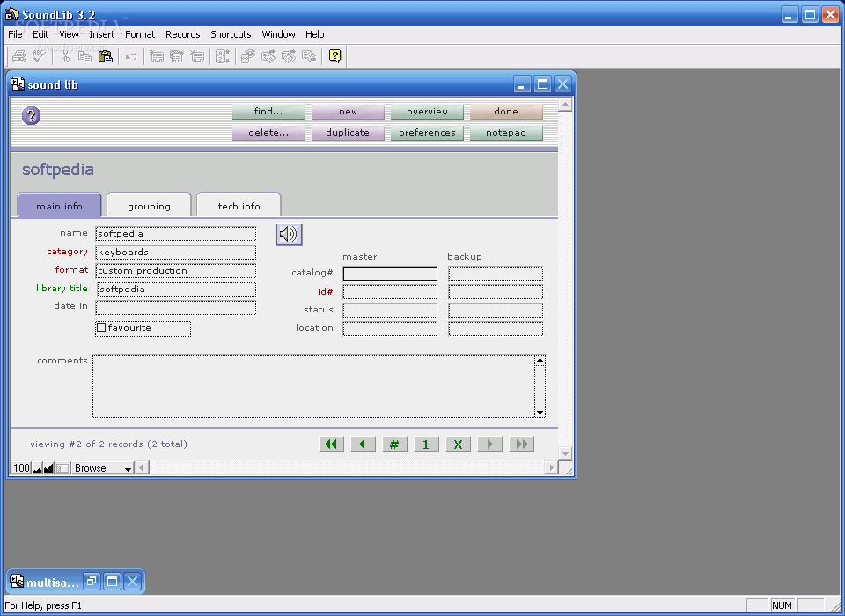Image resolution: width=845 pixels, height=616 pixels.
Task: Click the notepad button
Action: 506,133
